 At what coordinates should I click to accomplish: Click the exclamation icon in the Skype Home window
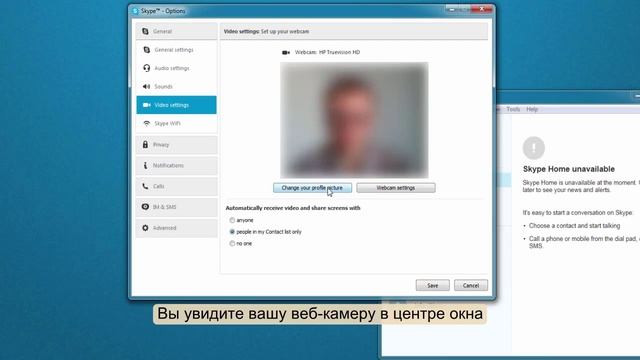point(533,148)
